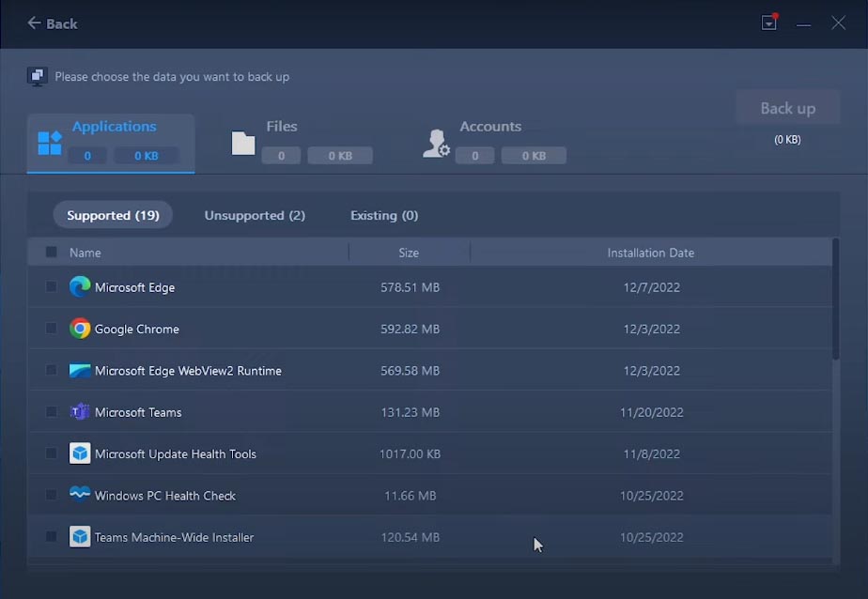Click the 578.51 MB size value
The height and width of the screenshot is (599, 868).
point(411,287)
